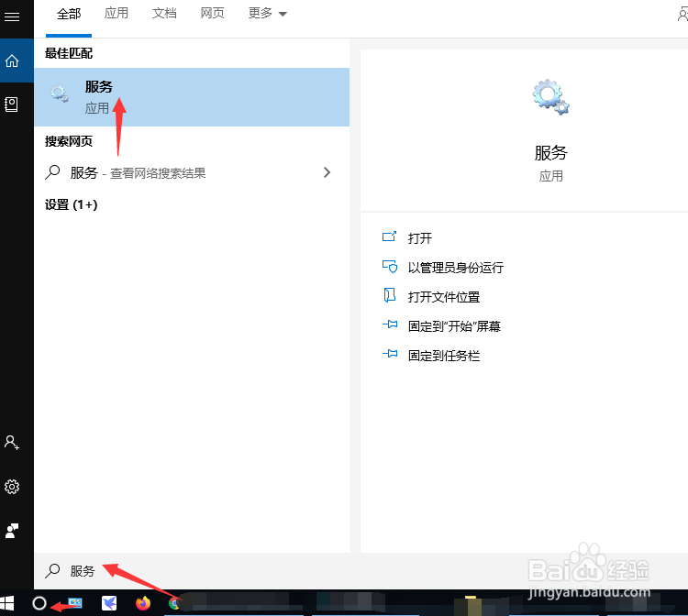Click the search input field containing 服务
The image size is (688, 616).
click(x=361, y=570)
